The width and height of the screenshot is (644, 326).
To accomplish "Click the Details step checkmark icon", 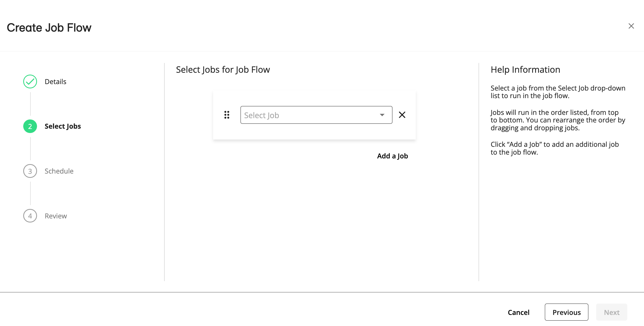I will (30, 81).
